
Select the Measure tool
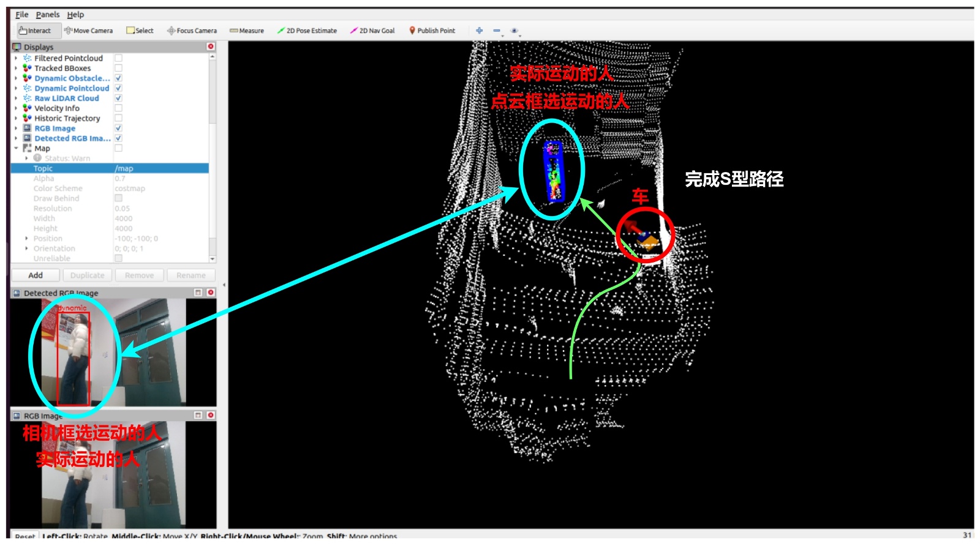pyautogui.click(x=247, y=31)
